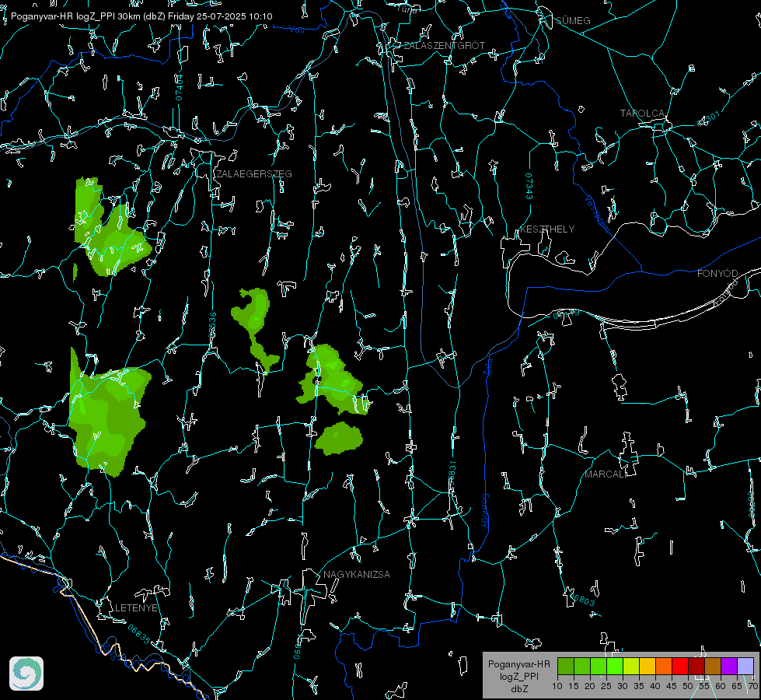Select the 55–60 dBZ brown swatch
The width and height of the screenshot is (761, 700).
click(x=713, y=666)
